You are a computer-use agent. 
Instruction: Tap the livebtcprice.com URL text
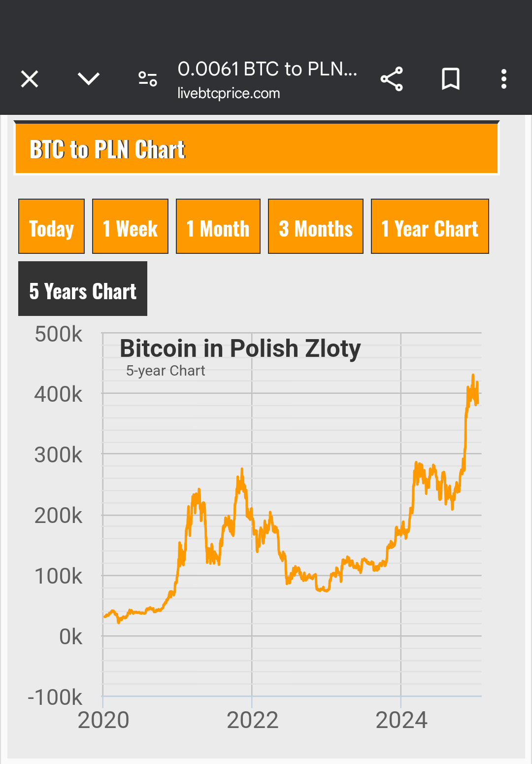coord(229,93)
